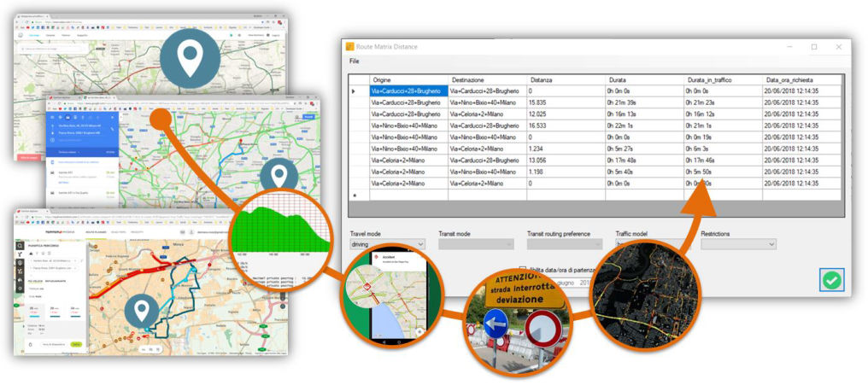Select the Durata cell 0h 5m 40s
Viewport: 868px width, 391px height.
click(644, 172)
